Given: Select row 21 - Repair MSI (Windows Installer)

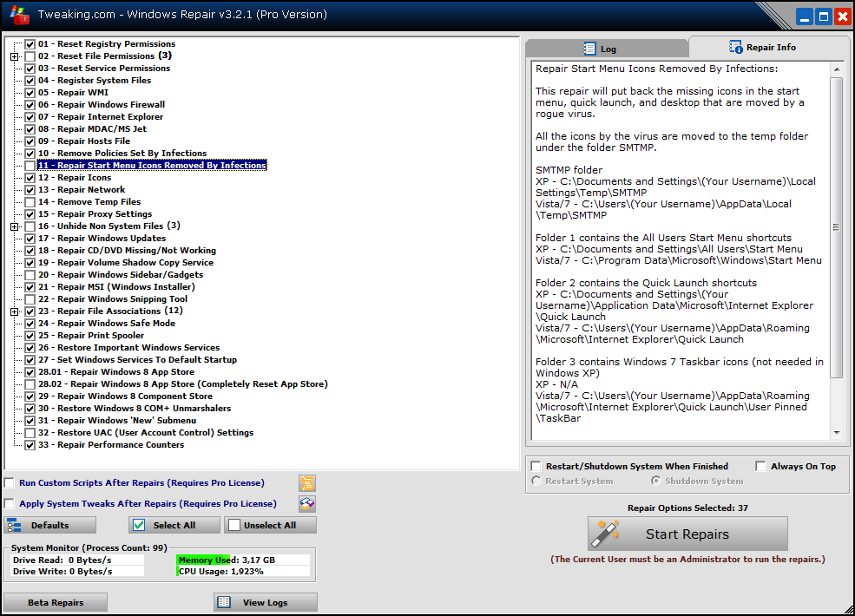Looking at the screenshot, I should (x=116, y=286).
